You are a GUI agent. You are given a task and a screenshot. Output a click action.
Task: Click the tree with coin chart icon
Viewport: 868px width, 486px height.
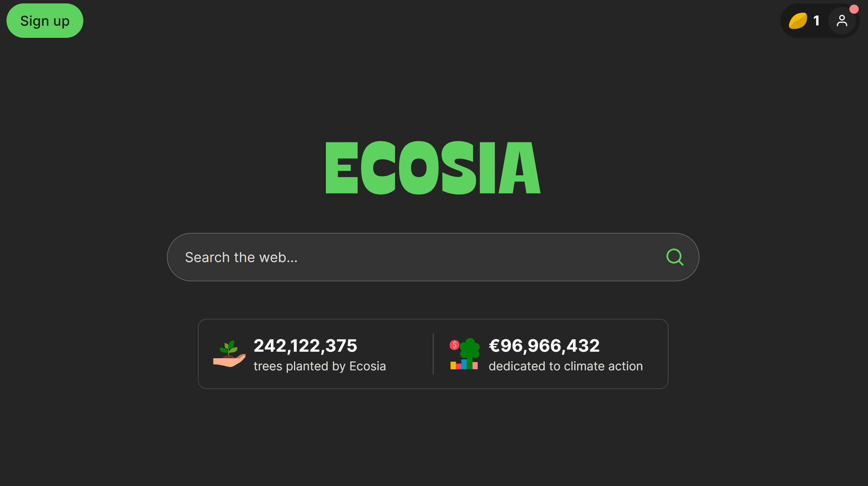[465, 354]
